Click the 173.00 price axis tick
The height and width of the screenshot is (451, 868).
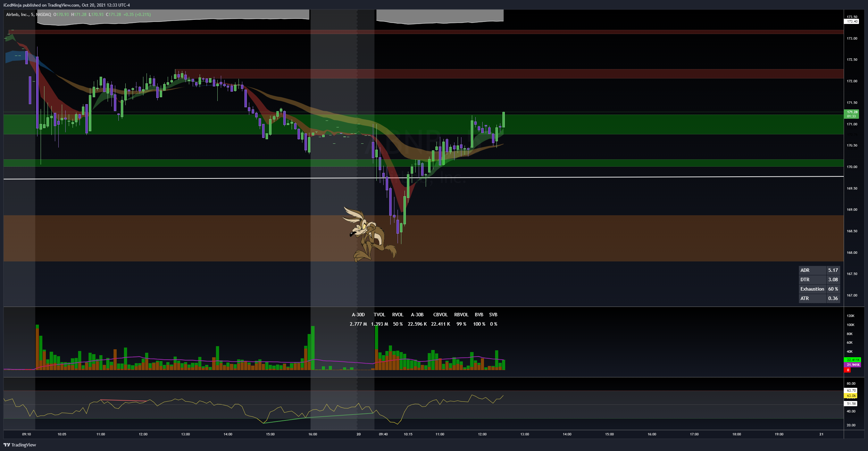pyautogui.click(x=852, y=39)
